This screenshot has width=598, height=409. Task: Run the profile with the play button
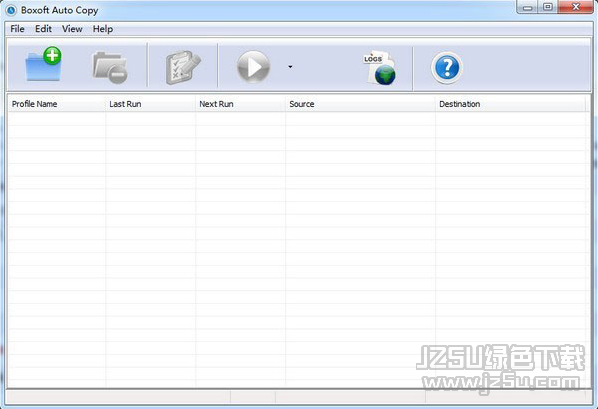tap(253, 67)
